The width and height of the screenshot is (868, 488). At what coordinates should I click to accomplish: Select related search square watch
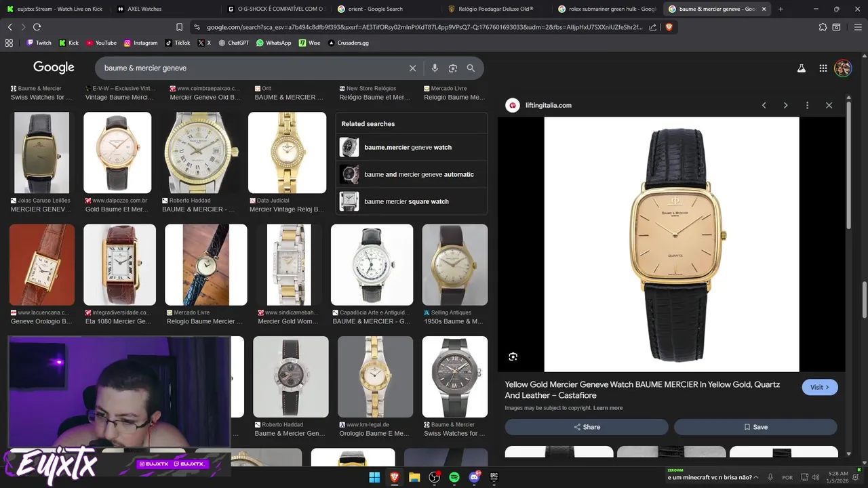(x=411, y=201)
